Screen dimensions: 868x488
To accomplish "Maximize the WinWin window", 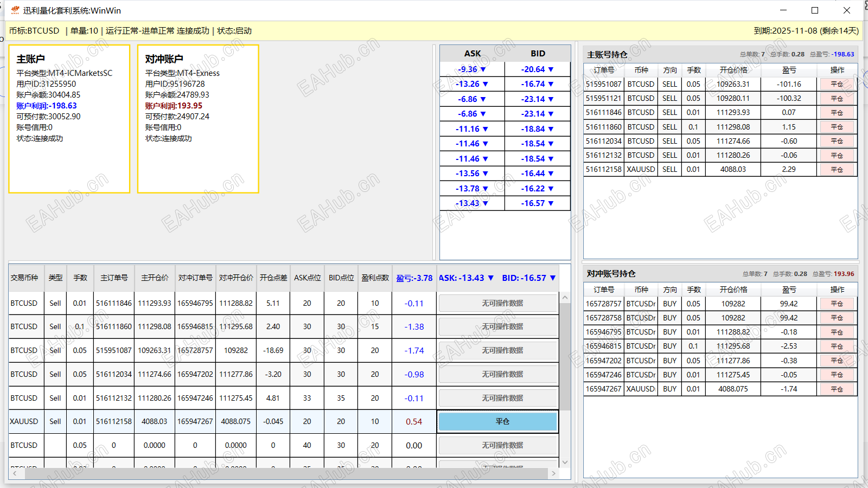I will coord(815,10).
